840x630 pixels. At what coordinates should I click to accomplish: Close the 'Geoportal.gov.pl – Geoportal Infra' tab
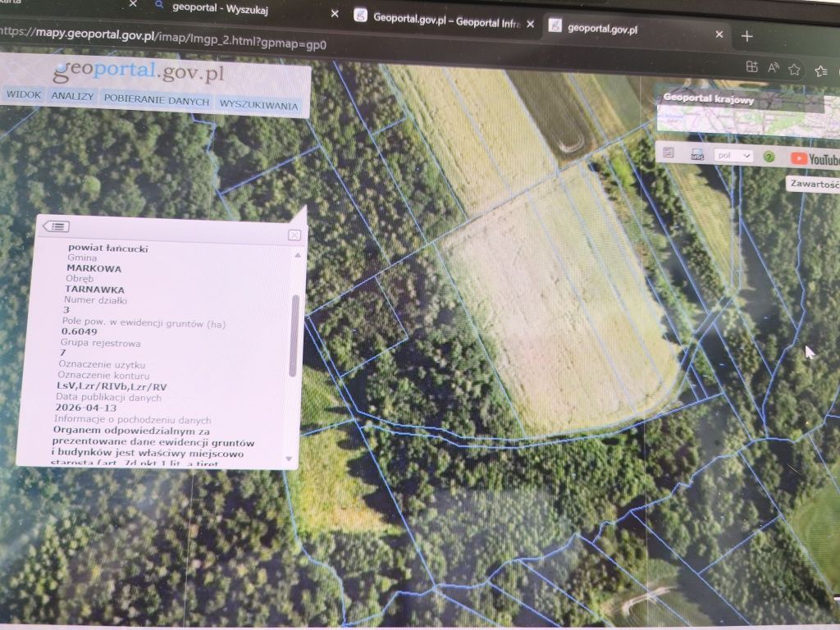(531, 24)
